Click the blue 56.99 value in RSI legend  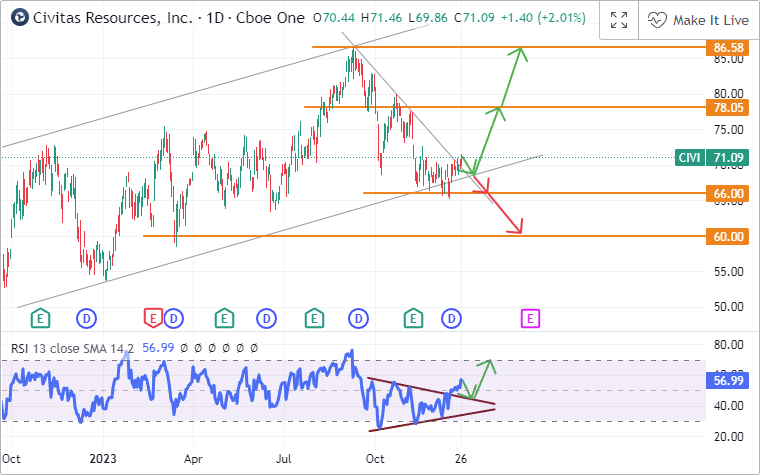[x=158, y=348]
